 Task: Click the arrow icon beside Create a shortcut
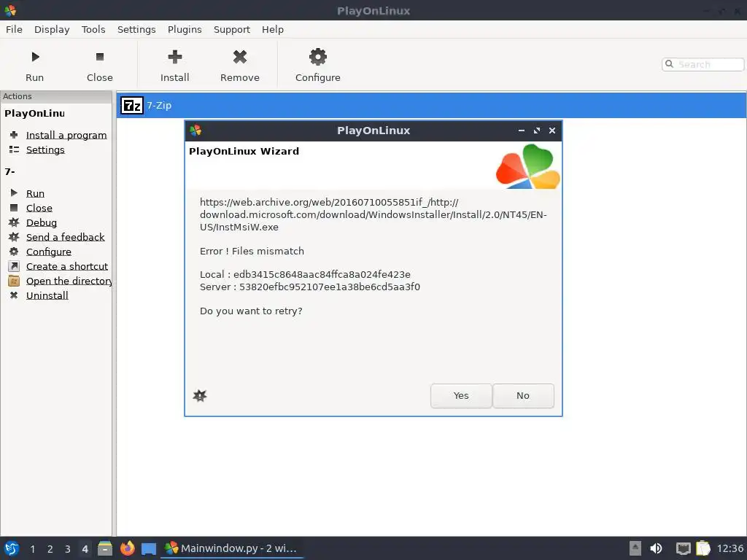[x=14, y=266]
